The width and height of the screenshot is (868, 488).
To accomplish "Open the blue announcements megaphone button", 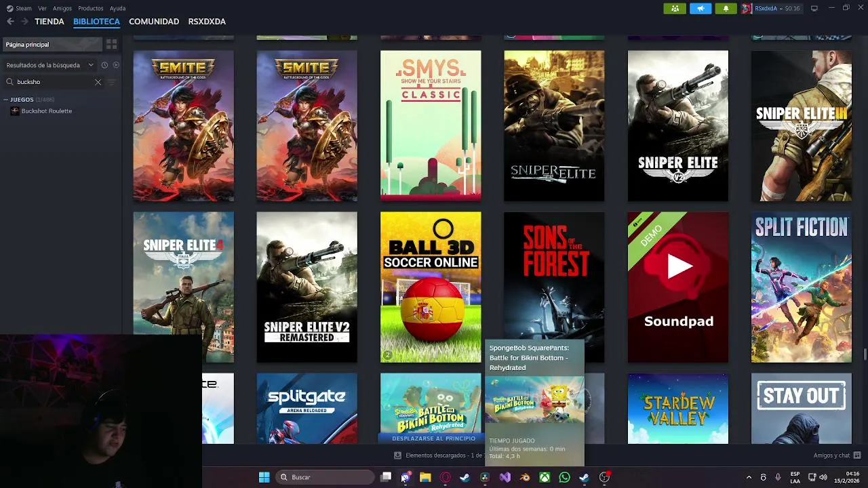I will click(701, 8).
